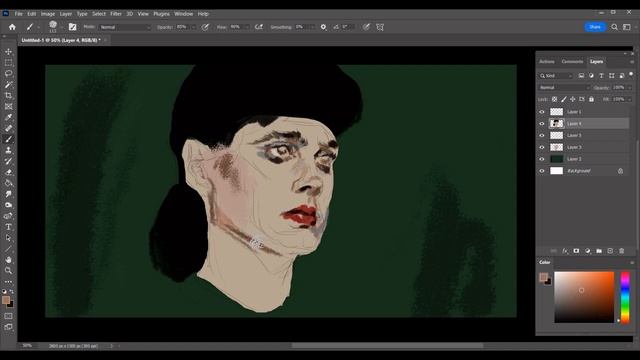The height and width of the screenshot is (360, 640).
Task: Open the layer Fill dropdown arrow
Action: click(629, 99)
